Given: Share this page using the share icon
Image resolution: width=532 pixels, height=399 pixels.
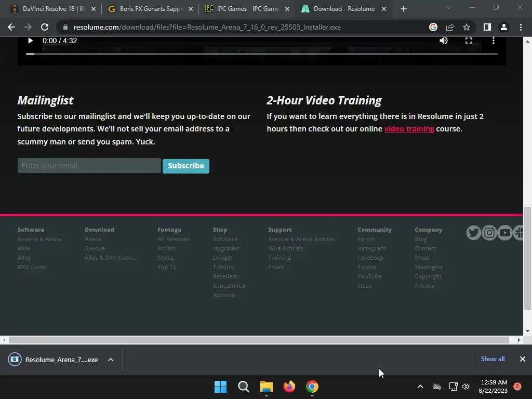Looking at the screenshot, I should (450, 27).
